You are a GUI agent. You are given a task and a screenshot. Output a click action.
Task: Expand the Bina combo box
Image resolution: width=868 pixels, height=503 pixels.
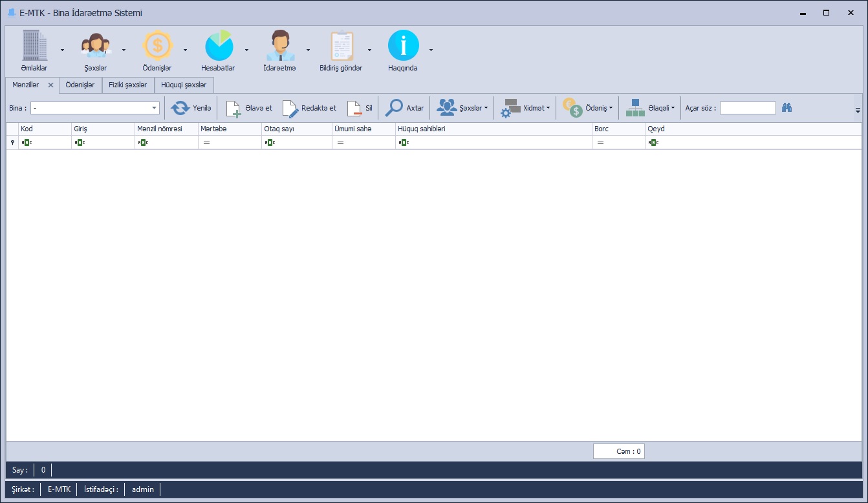tap(155, 108)
